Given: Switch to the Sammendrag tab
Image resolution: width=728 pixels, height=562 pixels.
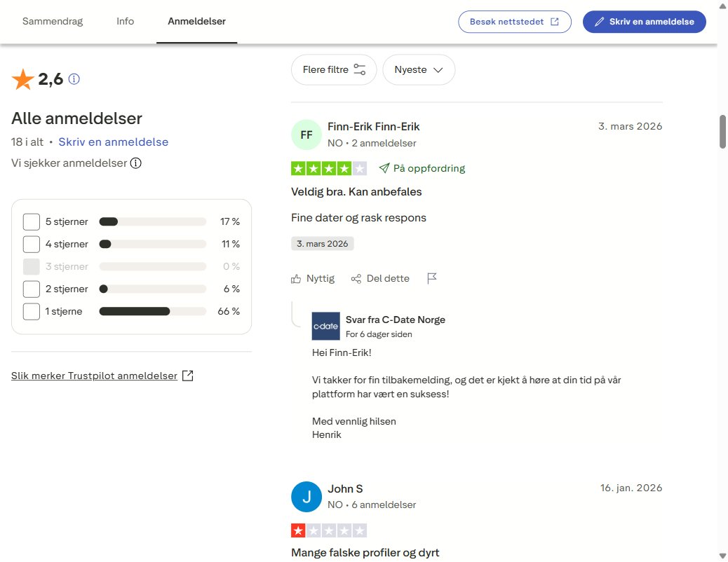Looking at the screenshot, I should click(53, 21).
